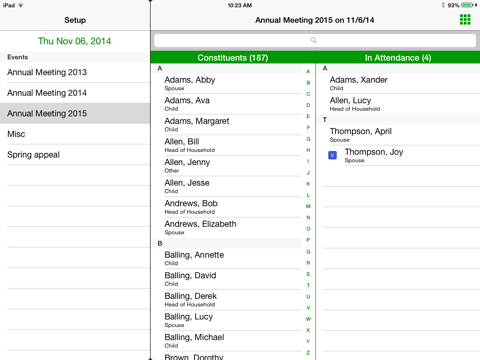Jump to letter S in index
Screen dimensions: 480x360
click(x=308, y=274)
